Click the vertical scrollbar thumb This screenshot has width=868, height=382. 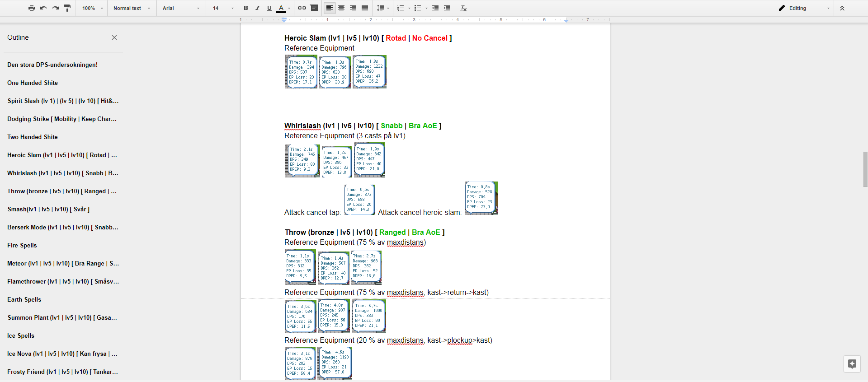point(865,169)
